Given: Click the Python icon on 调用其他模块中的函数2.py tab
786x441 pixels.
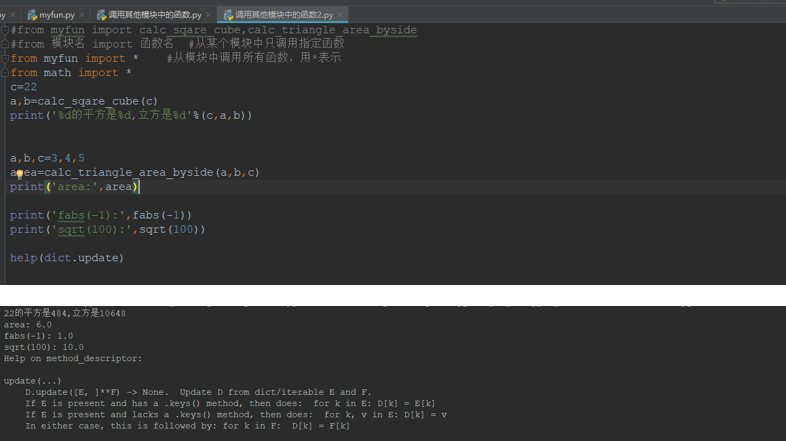Looking at the screenshot, I should pos(229,15).
